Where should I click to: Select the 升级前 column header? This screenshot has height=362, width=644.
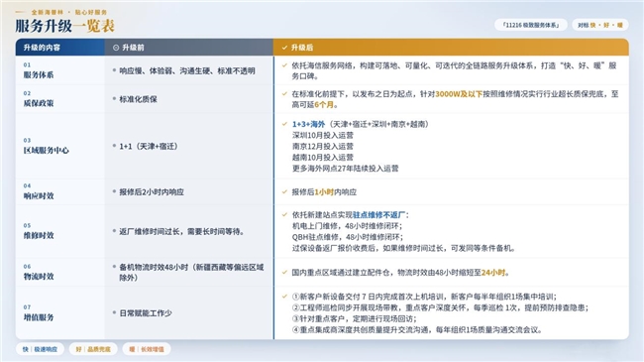pos(189,48)
